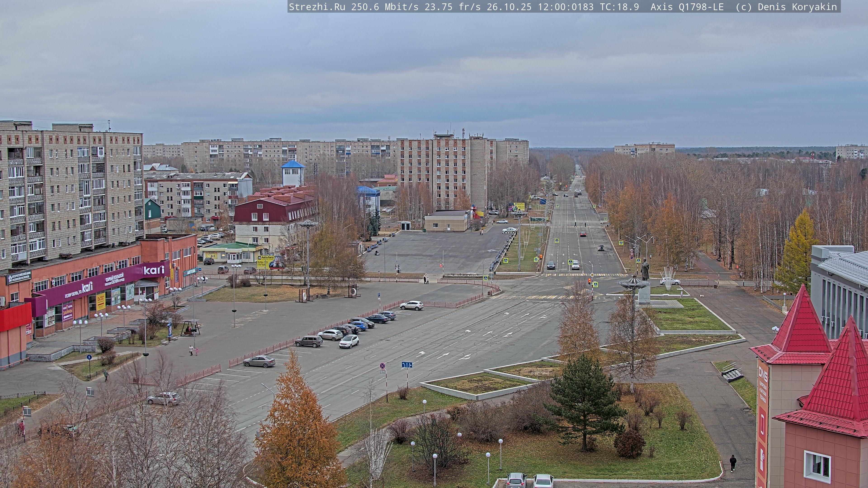868x488 pixels.
Task: Click the large white kari corner logo
Action: pyautogui.click(x=154, y=270)
